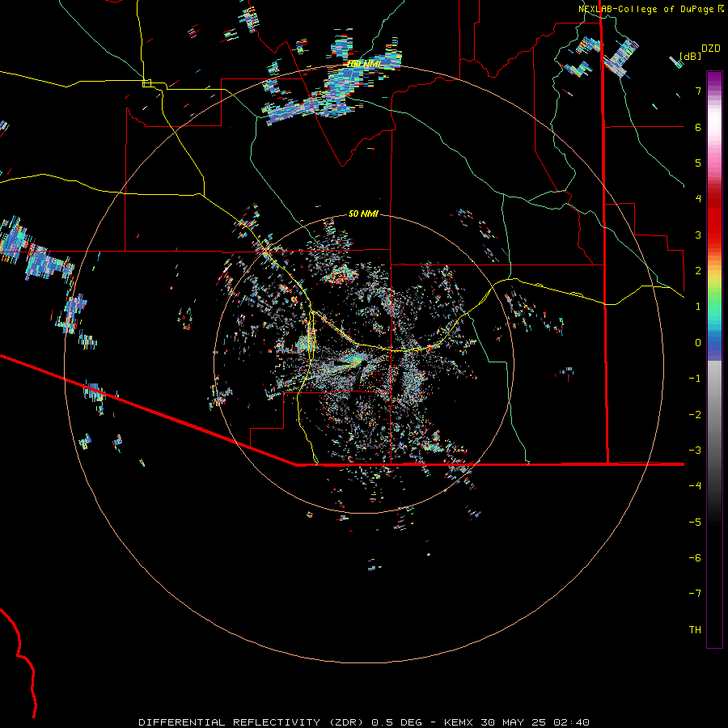This screenshot has height=728, width=728.
Task: Click the 2 value on the color scale
Action: coord(698,271)
